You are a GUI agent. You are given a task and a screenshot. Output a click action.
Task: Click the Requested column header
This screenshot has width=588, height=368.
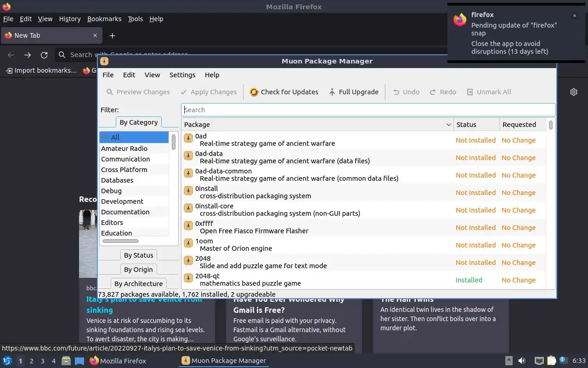[523, 125]
